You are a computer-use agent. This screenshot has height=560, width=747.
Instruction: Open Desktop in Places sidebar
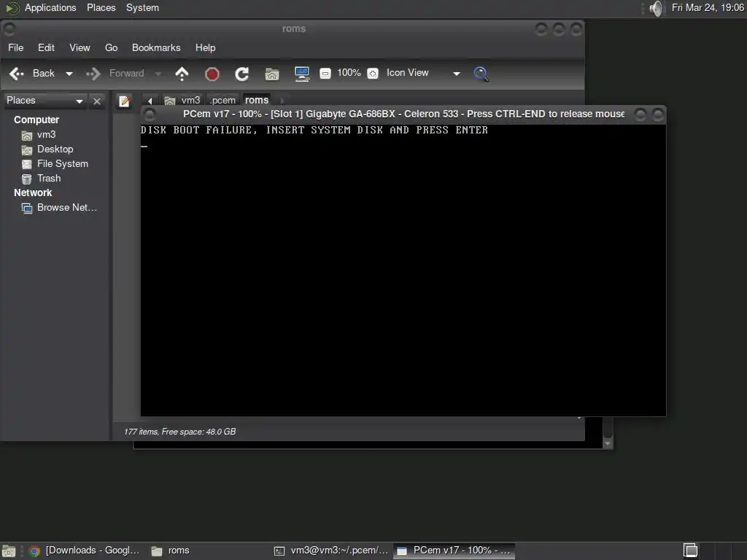(x=47, y=149)
